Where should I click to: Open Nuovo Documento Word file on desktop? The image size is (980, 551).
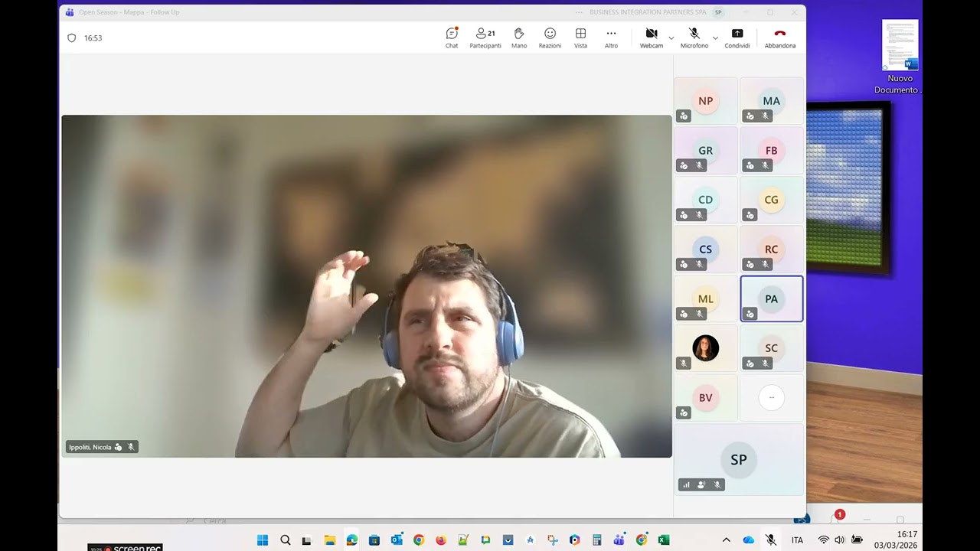(900, 57)
